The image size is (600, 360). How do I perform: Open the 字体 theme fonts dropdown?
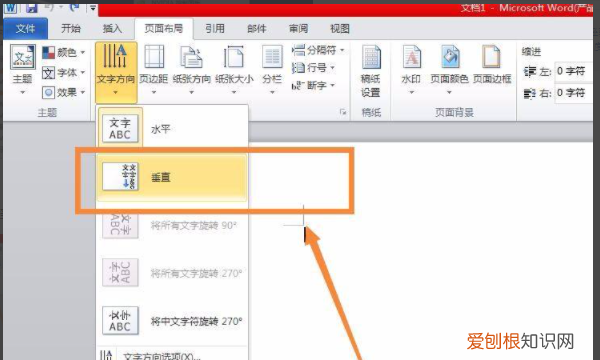(x=64, y=72)
